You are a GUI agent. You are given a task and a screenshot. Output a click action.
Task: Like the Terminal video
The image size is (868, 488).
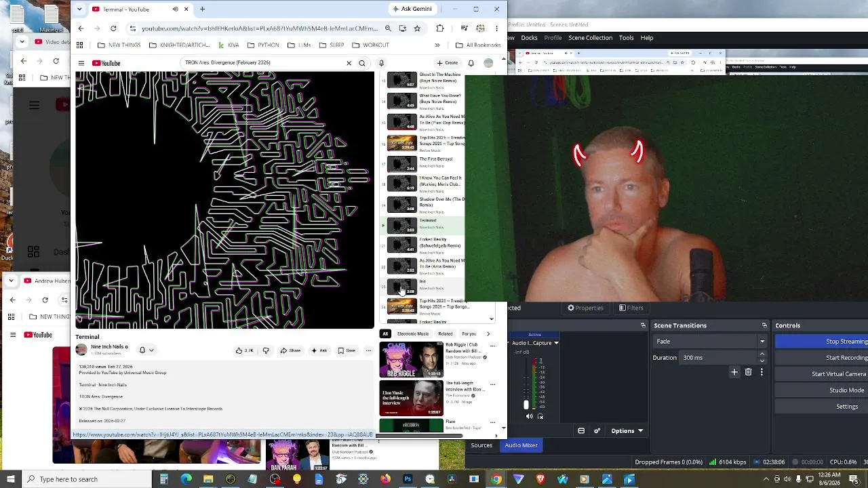pyautogui.click(x=244, y=350)
